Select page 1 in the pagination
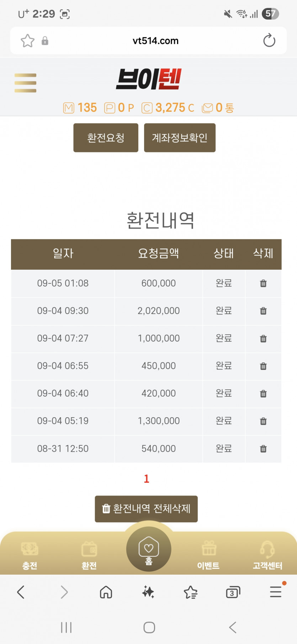This screenshot has width=297, height=644. [x=146, y=479]
